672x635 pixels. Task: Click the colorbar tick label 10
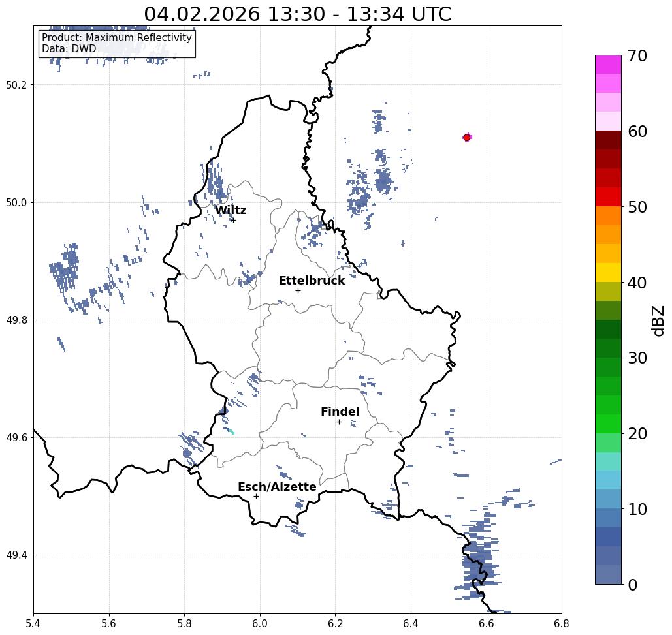pyautogui.click(x=637, y=509)
